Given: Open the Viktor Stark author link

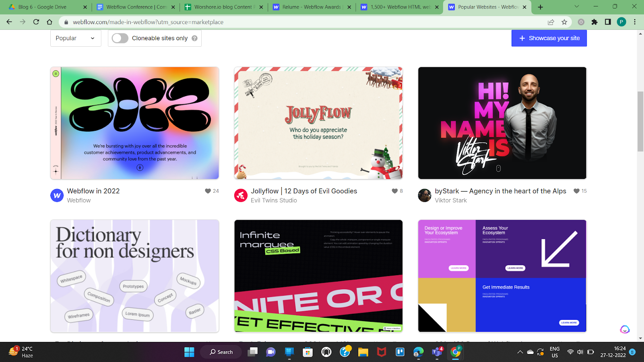Looking at the screenshot, I should [x=451, y=200].
